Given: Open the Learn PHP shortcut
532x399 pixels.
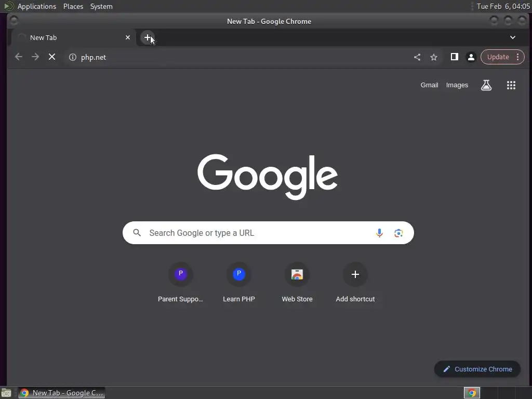Looking at the screenshot, I should tap(239, 282).
